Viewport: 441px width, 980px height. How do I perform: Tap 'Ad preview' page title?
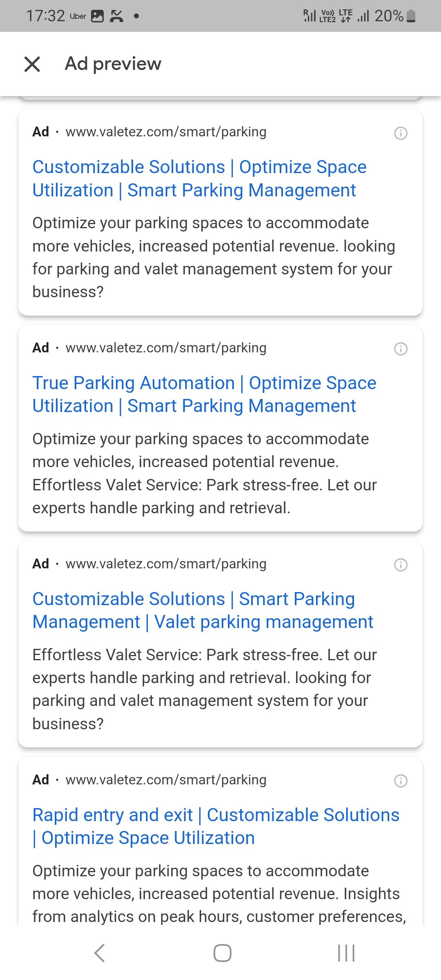(113, 64)
